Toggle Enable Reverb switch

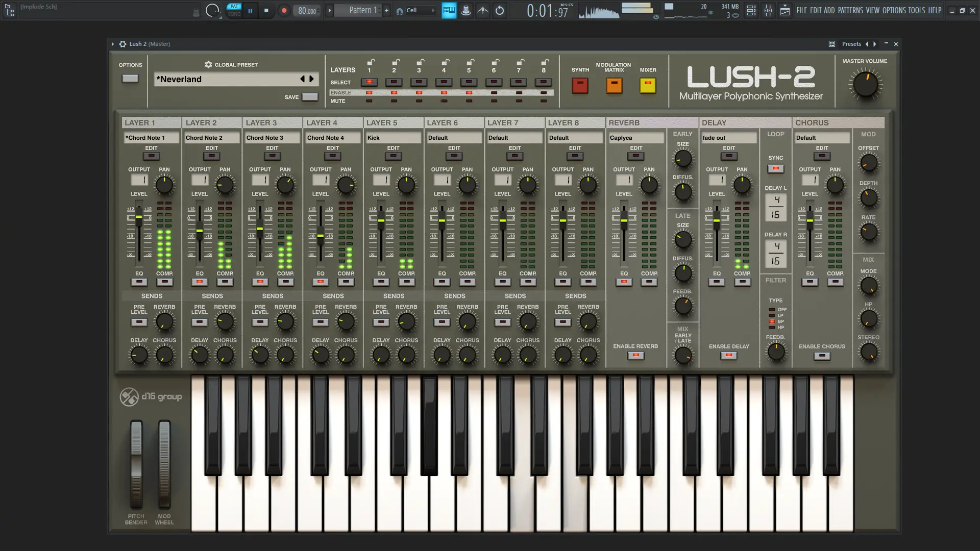(635, 356)
